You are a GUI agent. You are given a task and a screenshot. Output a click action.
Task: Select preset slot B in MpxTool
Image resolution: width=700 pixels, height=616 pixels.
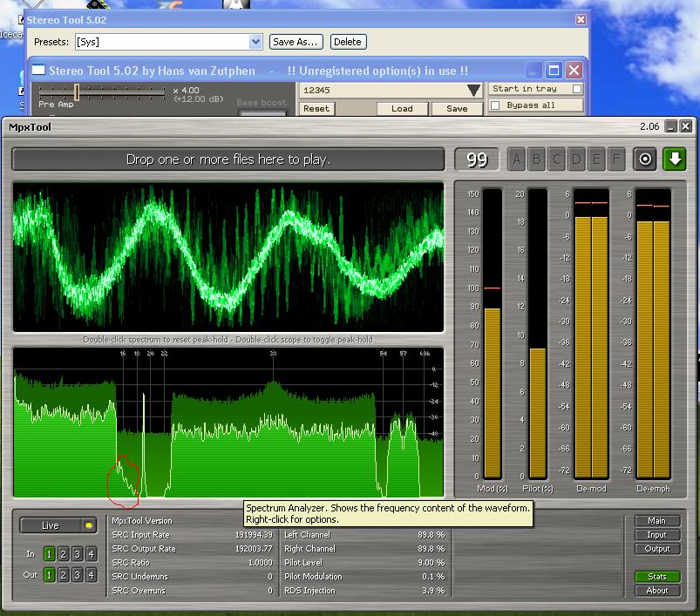coord(537,159)
